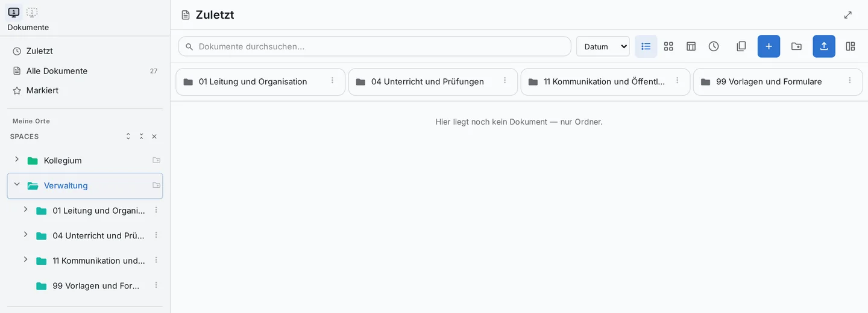Open menu on 11 Kommunikation card
Viewport: 868px width, 313px height.
coord(677,81)
